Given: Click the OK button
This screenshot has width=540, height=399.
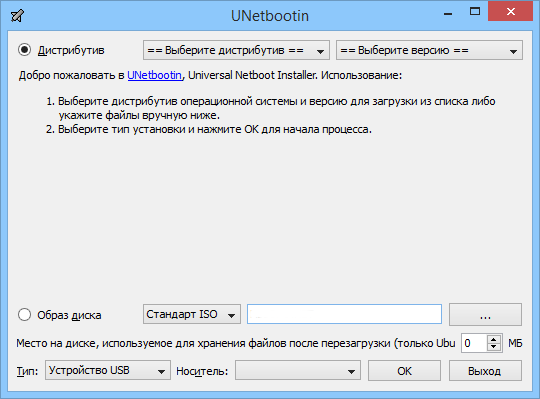Looking at the screenshot, I should point(404,371).
